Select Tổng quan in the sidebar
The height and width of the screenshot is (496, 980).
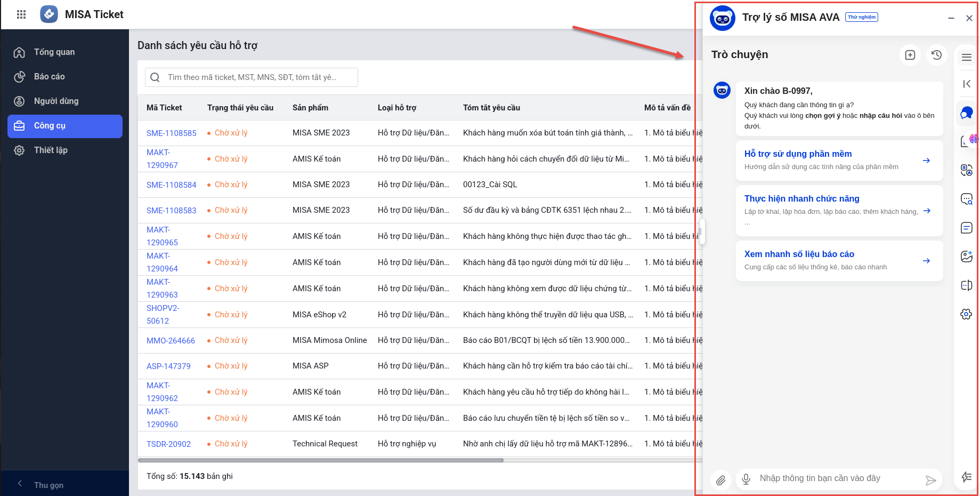54,52
